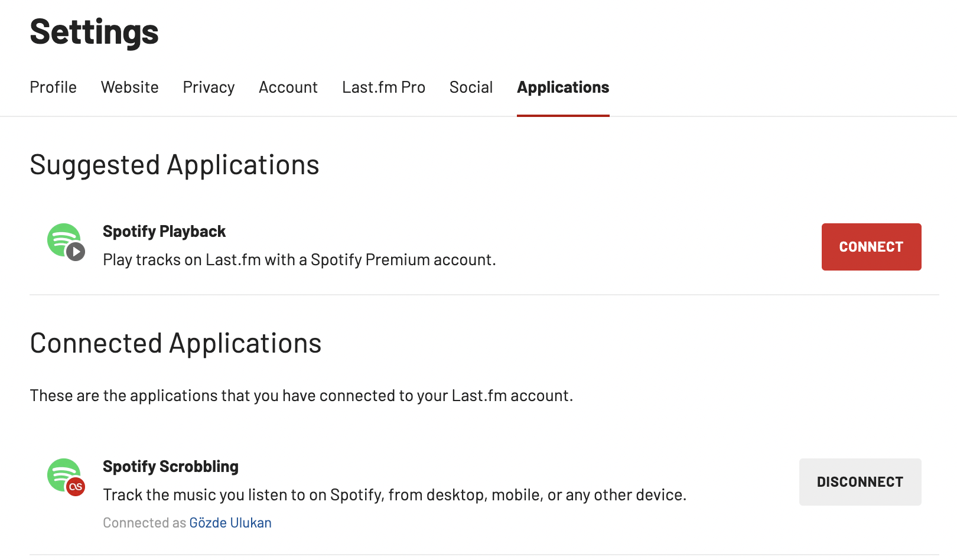Click the Suggested Applications heading
The width and height of the screenshot is (957, 560).
pyautogui.click(x=174, y=165)
